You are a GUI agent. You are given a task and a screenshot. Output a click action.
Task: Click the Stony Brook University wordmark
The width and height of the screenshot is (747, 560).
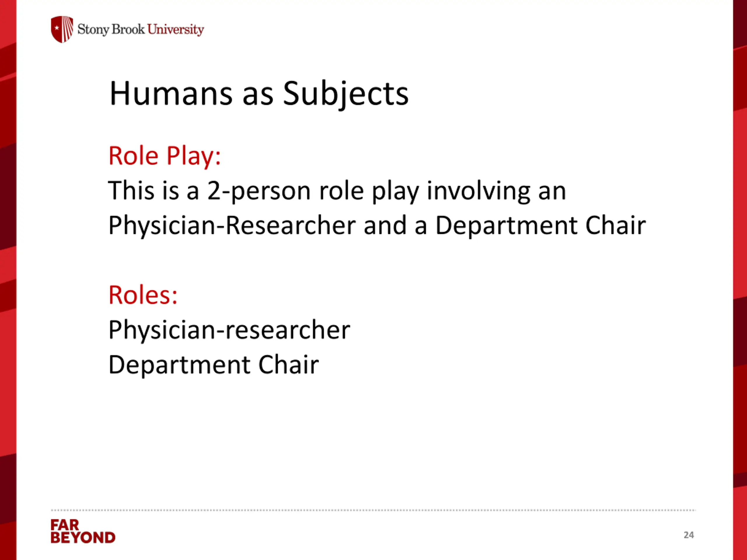[140, 29]
